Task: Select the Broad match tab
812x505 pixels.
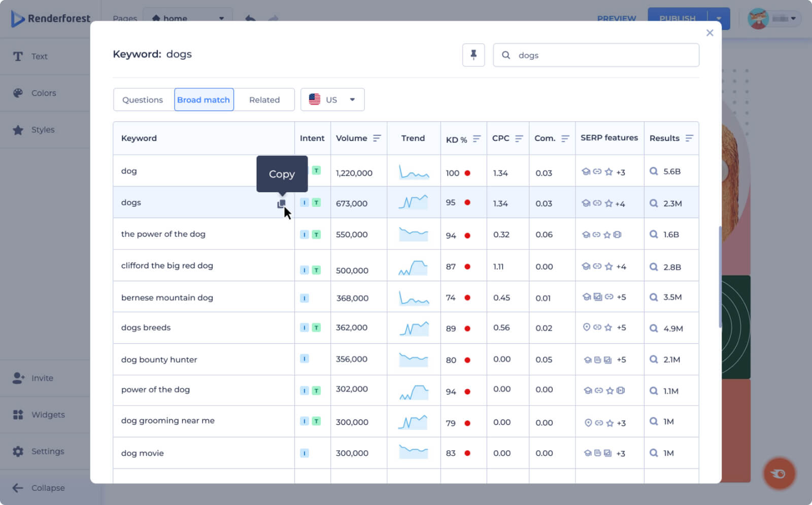Action: click(204, 100)
